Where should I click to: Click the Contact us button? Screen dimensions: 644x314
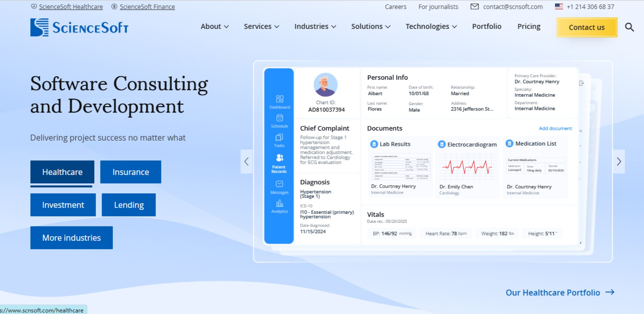tap(587, 27)
